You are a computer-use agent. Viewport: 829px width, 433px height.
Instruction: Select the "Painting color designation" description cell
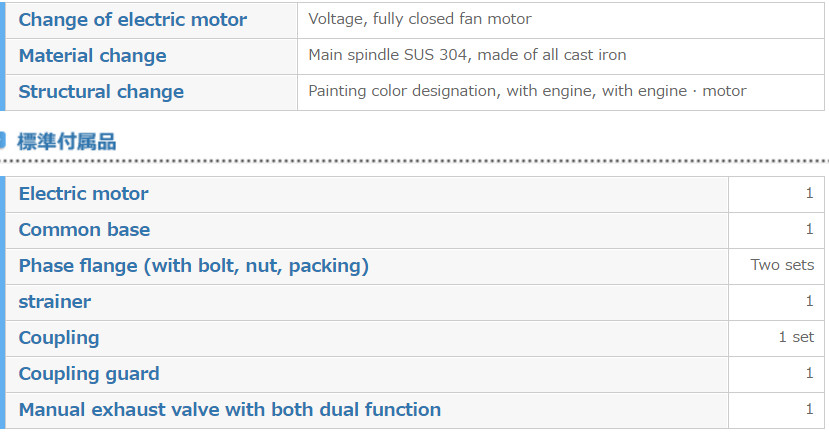(x=527, y=91)
